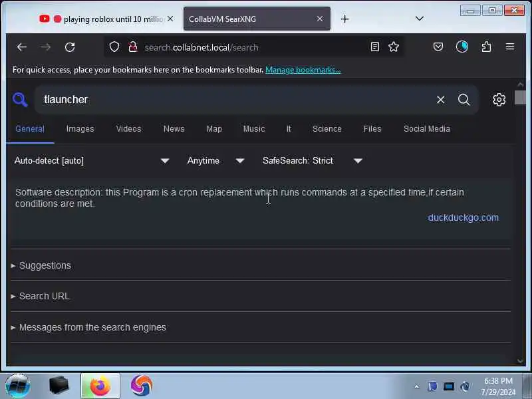Switch to the Videos category
The image size is (532, 399).
[128, 129]
